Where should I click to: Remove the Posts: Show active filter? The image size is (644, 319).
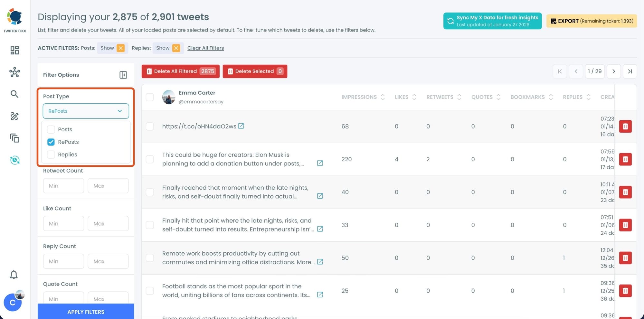pyautogui.click(x=120, y=48)
